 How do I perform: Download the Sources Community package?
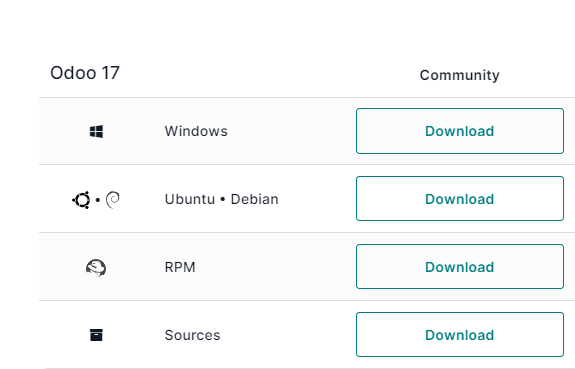459,335
